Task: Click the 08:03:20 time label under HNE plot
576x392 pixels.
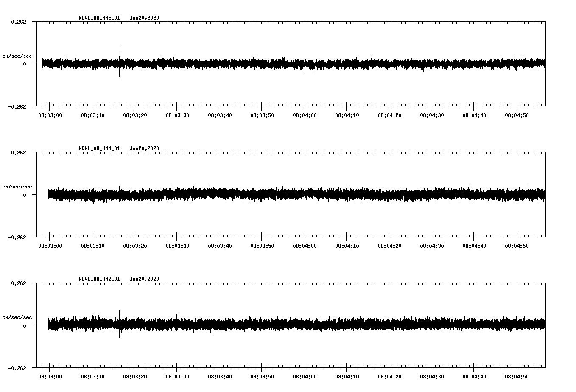Action: [x=135, y=115]
